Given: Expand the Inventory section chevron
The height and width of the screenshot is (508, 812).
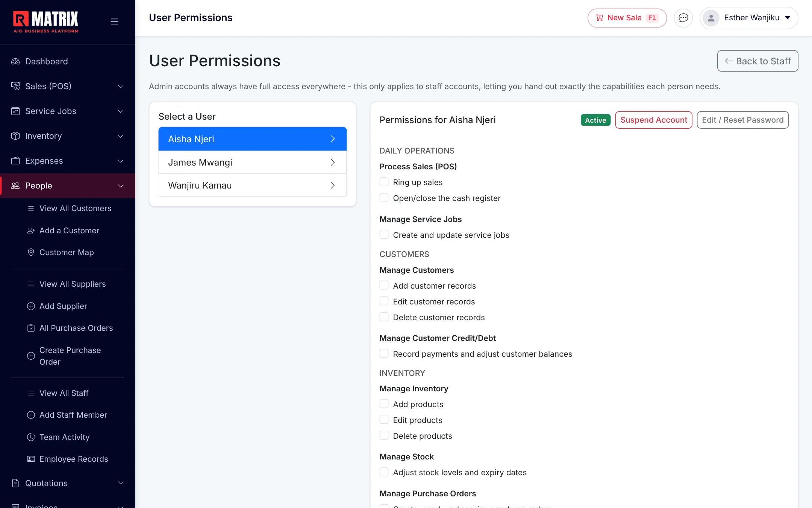Looking at the screenshot, I should click(x=121, y=136).
